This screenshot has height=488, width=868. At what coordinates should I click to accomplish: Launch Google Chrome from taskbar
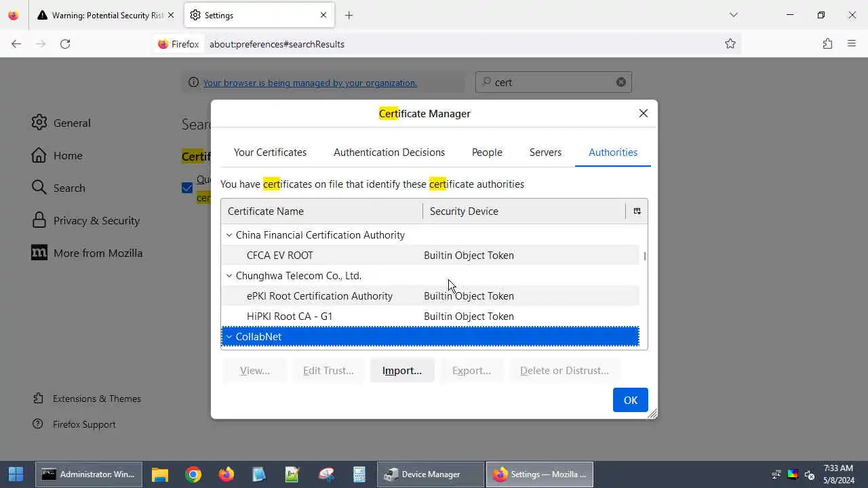(193, 474)
